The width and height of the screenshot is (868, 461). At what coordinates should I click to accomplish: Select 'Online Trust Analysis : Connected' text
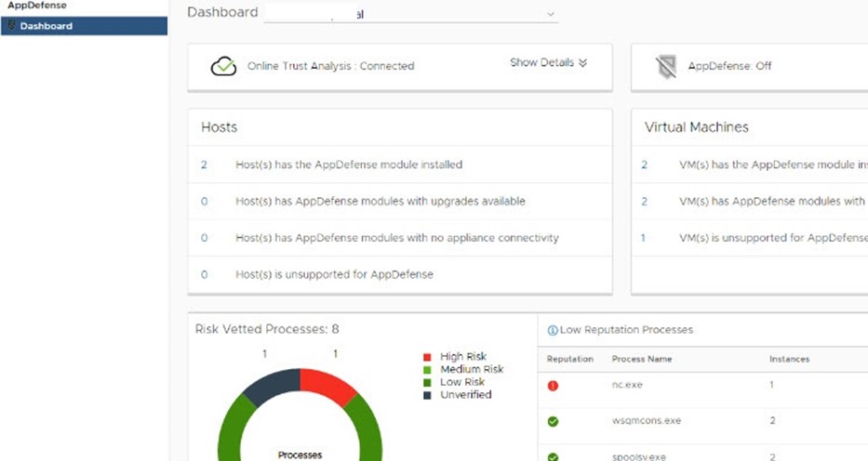330,66
